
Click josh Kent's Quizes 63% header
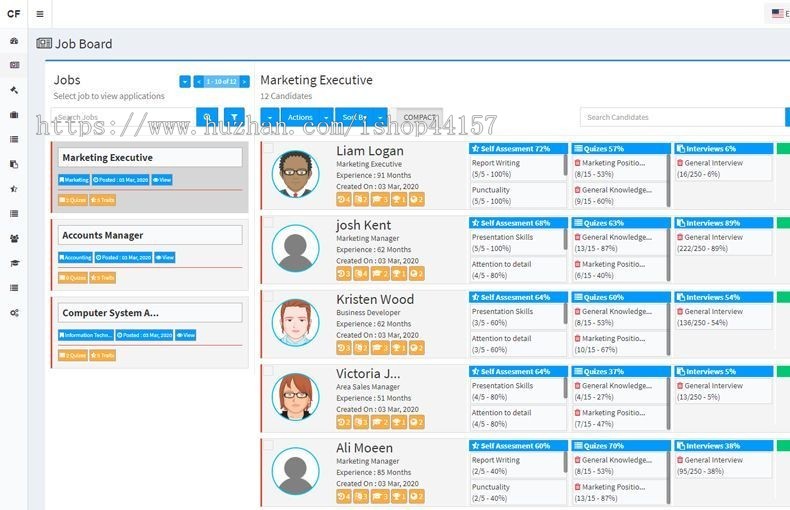coord(621,223)
